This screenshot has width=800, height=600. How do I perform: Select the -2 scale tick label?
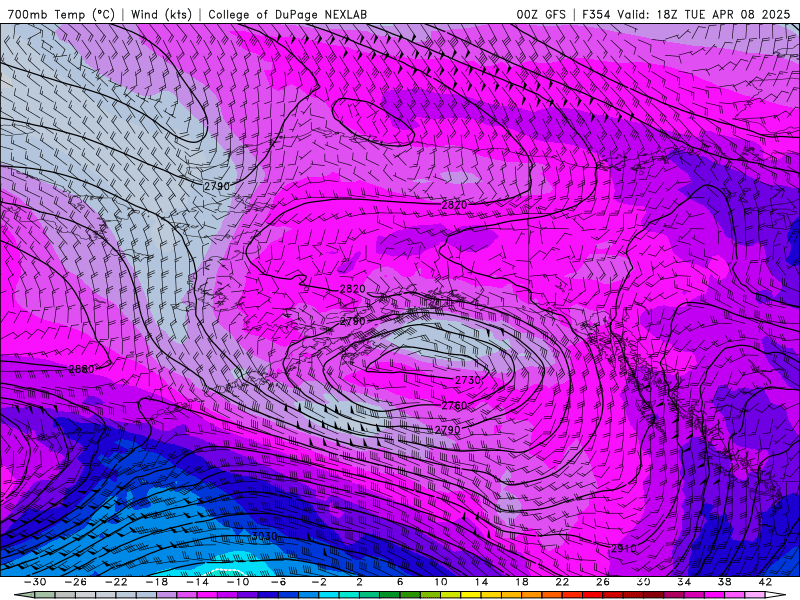point(319,582)
